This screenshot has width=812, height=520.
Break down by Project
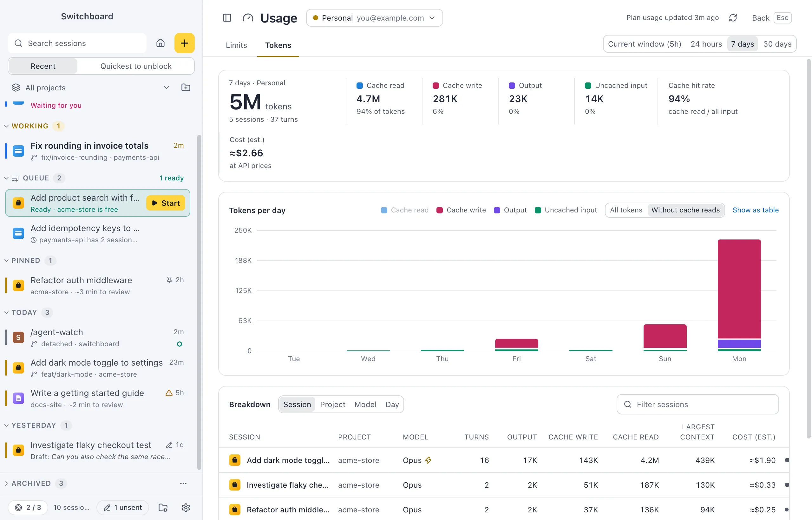(x=332, y=405)
